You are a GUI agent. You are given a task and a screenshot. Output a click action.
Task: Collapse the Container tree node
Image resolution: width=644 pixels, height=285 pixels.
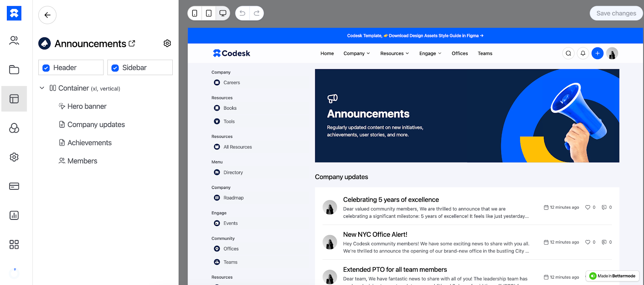click(42, 88)
